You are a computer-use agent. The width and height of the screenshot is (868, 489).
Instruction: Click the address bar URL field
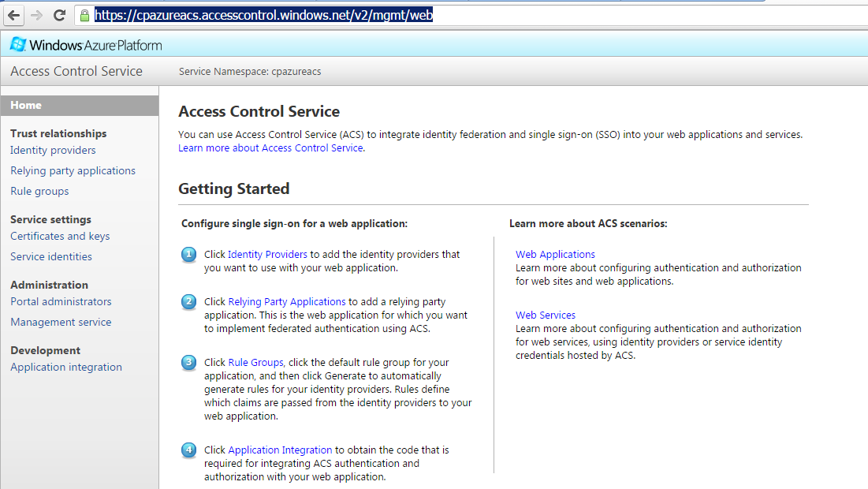pyautogui.click(x=471, y=16)
